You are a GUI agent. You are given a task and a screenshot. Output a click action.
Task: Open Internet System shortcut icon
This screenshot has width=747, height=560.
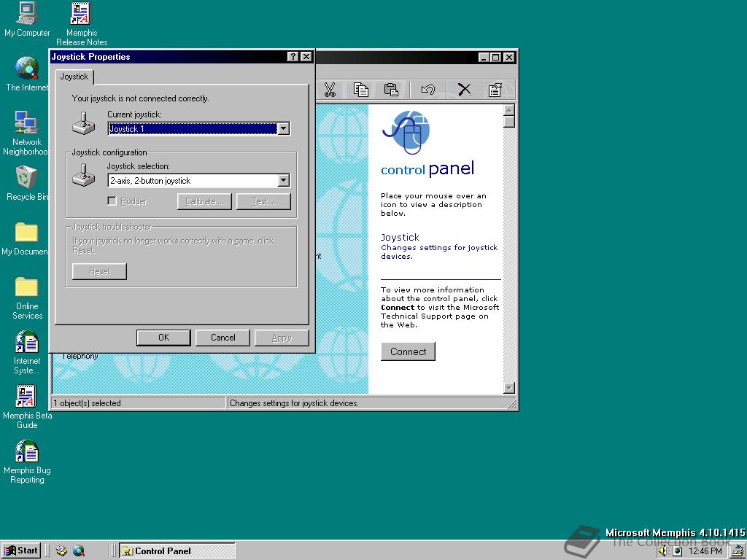coord(27,352)
